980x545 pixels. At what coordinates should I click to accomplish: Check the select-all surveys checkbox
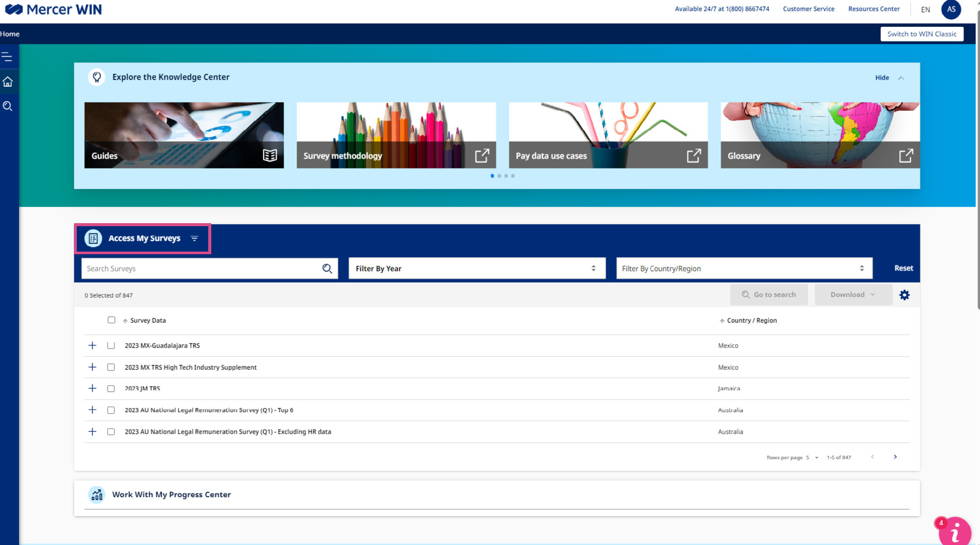pyautogui.click(x=111, y=320)
